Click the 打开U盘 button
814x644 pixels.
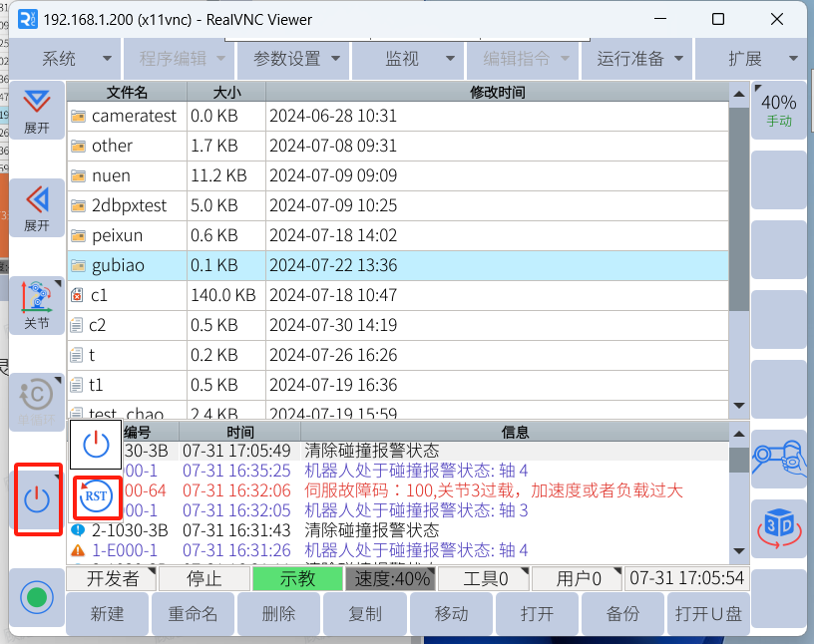(x=708, y=614)
